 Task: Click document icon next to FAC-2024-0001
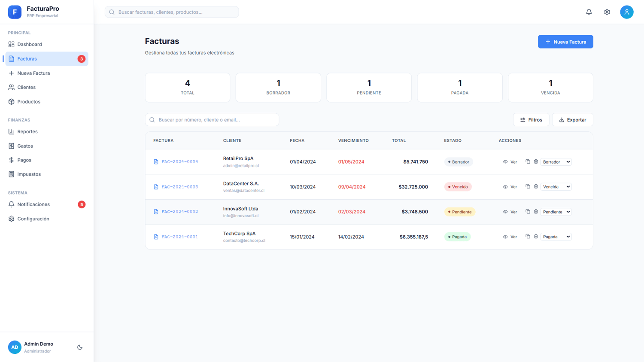coord(156,237)
